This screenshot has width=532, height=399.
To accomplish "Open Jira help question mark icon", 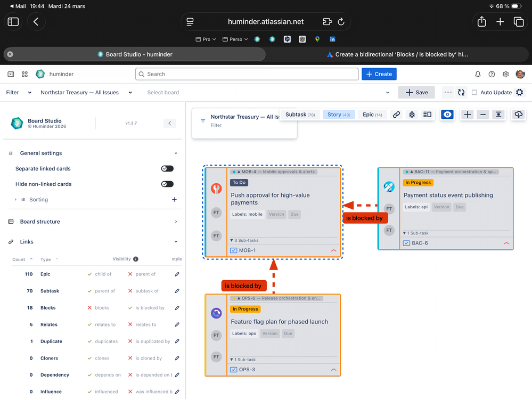I will pos(492,74).
